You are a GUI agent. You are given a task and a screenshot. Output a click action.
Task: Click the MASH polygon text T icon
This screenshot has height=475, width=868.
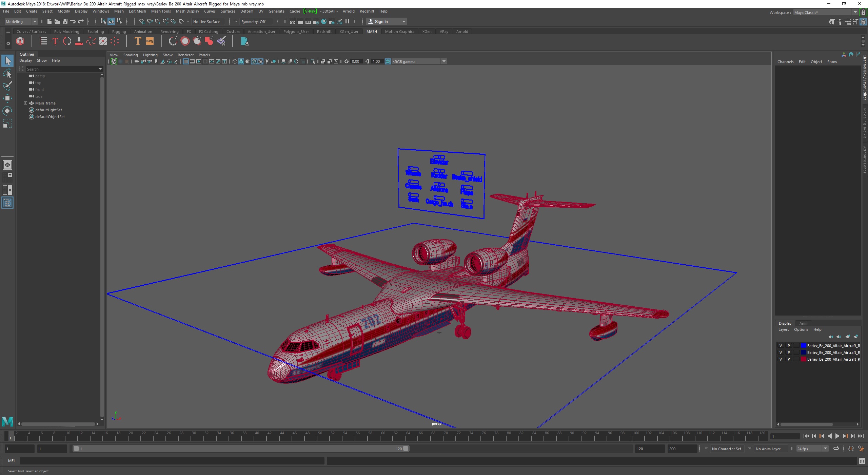[138, 41]
